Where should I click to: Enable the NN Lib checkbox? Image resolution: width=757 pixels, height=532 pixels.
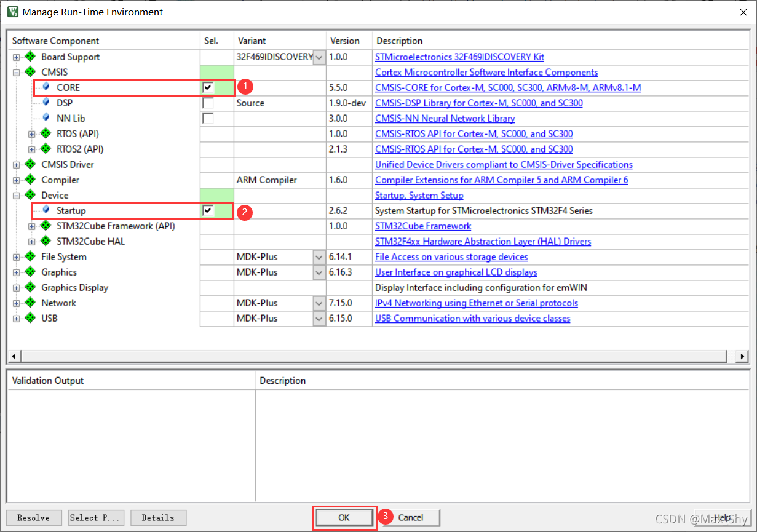pyautogui.click(x=208, y=118)
